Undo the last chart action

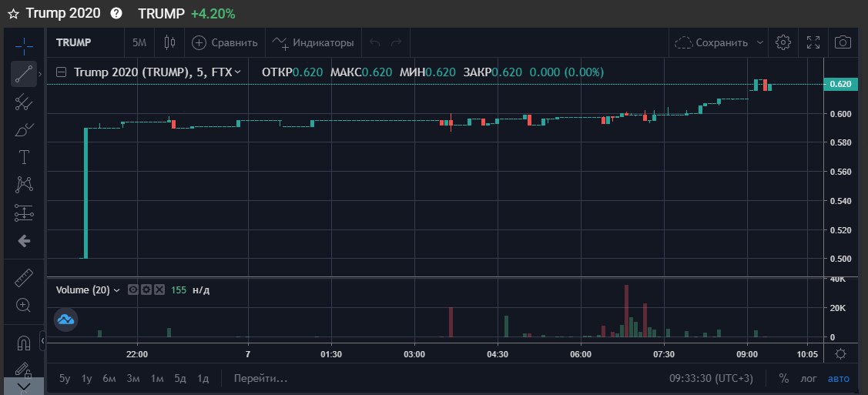[x=375, y=42]
